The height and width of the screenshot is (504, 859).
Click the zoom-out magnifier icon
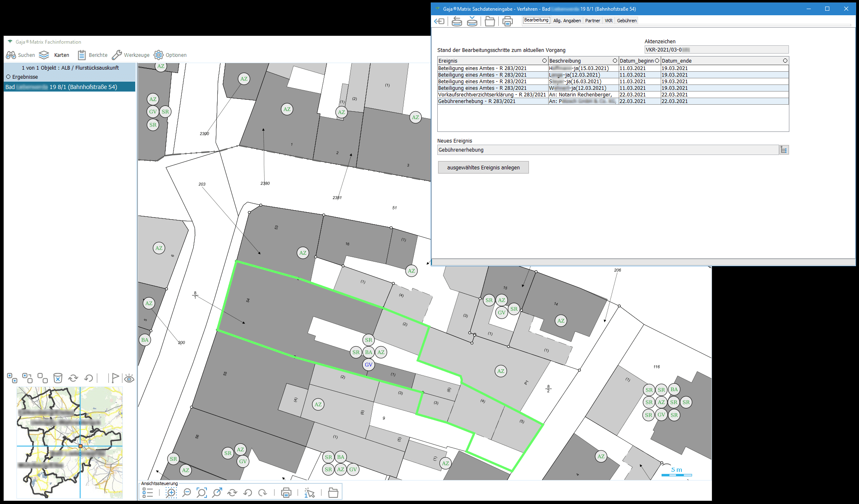pyautogui.click(x=187, y=492)
